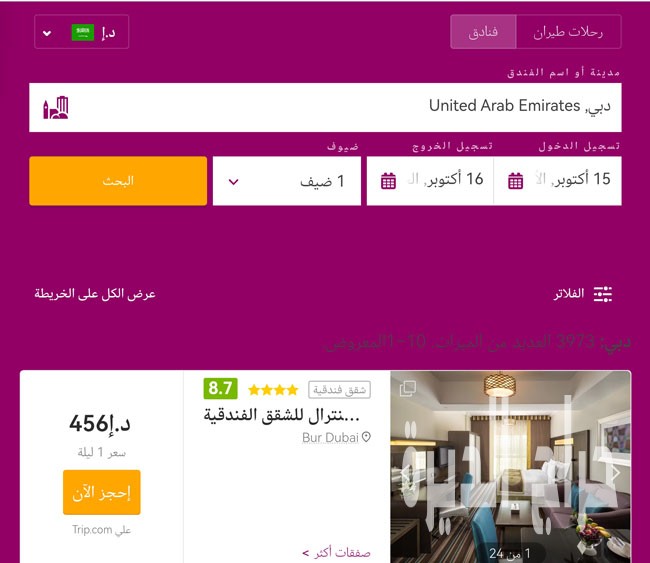Open show all on map link

(95, 294)
